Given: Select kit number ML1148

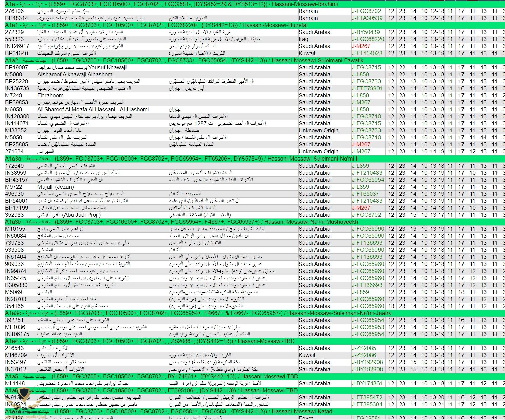Looking at the screenshot, I should (x=15, y=384).
